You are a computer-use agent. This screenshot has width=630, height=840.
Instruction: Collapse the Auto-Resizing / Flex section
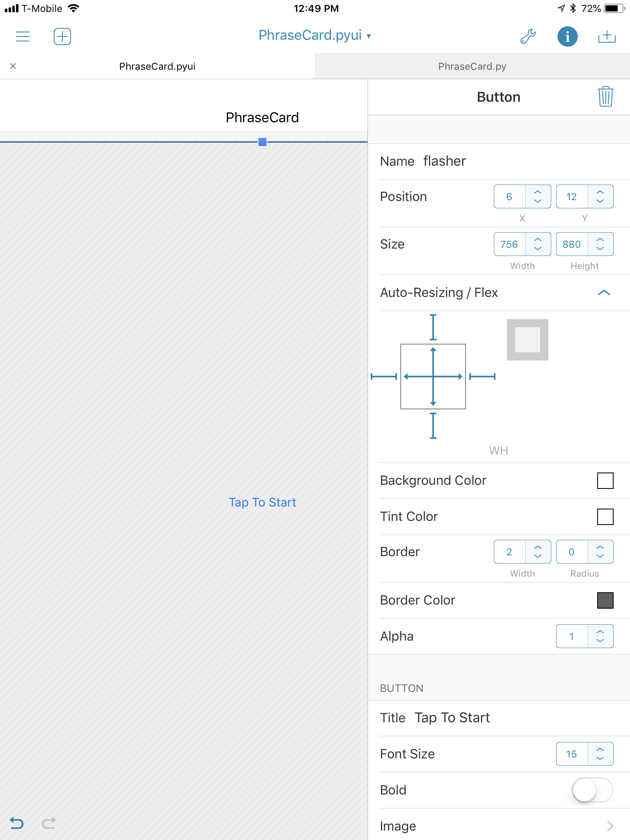pyautogui.click(x=604, y=292)
